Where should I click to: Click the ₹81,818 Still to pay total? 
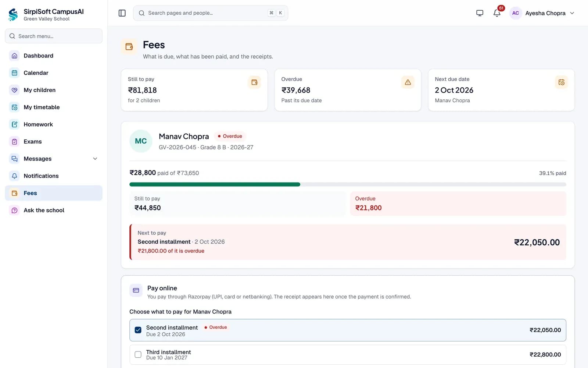pyautogui.click(x=142, y=90)
